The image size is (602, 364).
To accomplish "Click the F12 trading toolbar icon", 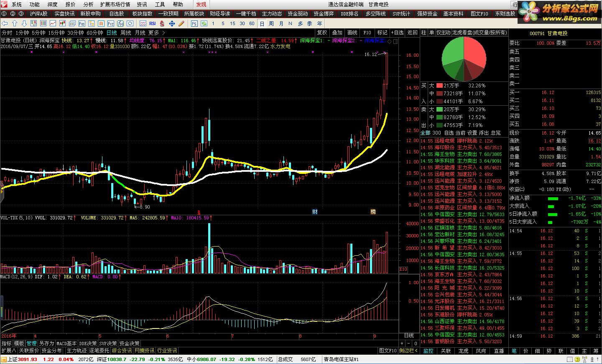I will [x=110, y=23].
